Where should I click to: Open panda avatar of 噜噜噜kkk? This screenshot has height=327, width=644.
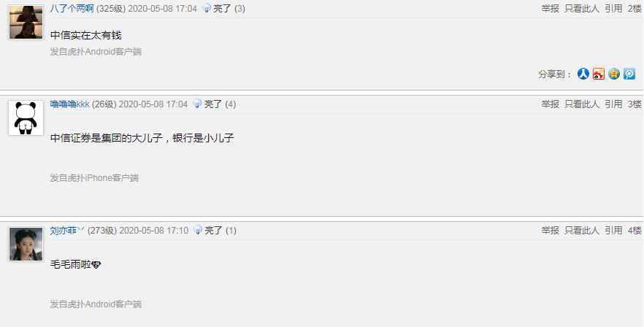click(26, 118)
